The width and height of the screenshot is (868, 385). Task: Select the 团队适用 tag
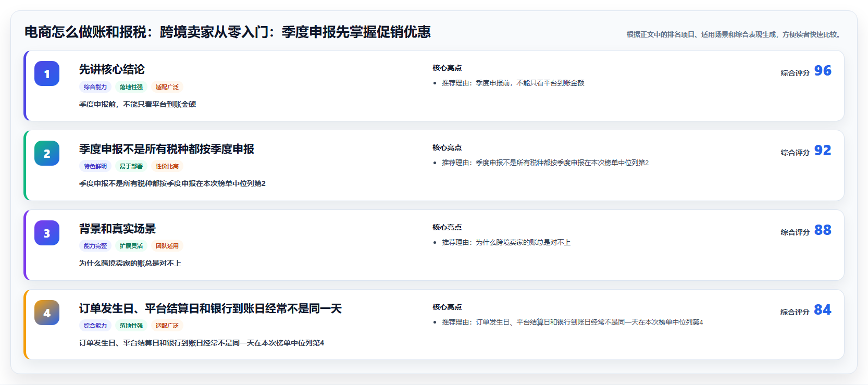coord(167,246)
